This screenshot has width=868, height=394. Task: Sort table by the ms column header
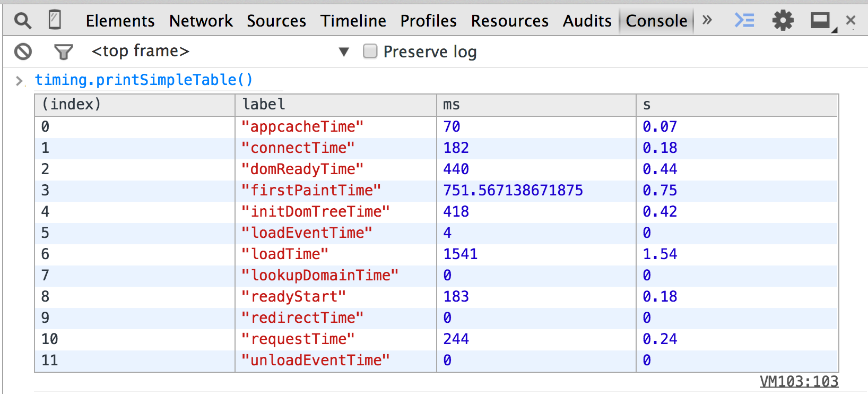pos(536,105)
